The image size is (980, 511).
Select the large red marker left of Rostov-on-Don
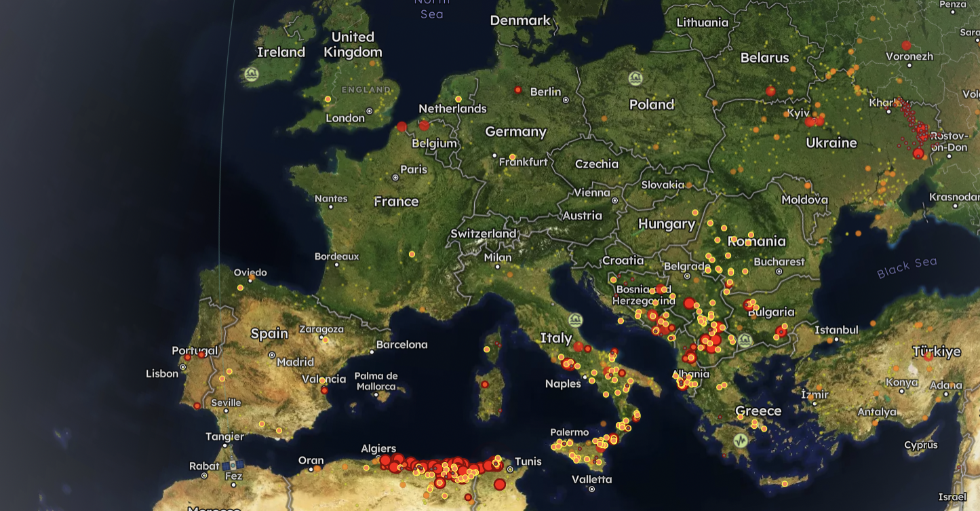pyautogui.click(x=918, y=153)
